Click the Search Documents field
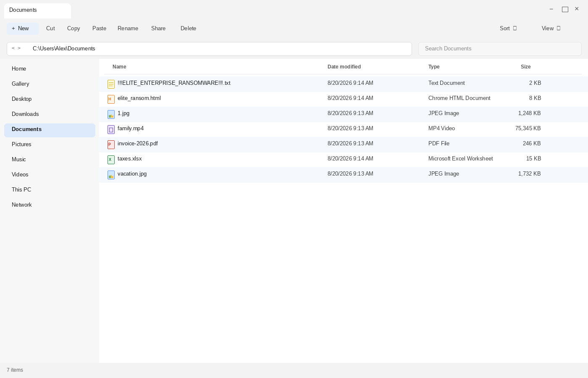588x378 pixels. [500, 49]
